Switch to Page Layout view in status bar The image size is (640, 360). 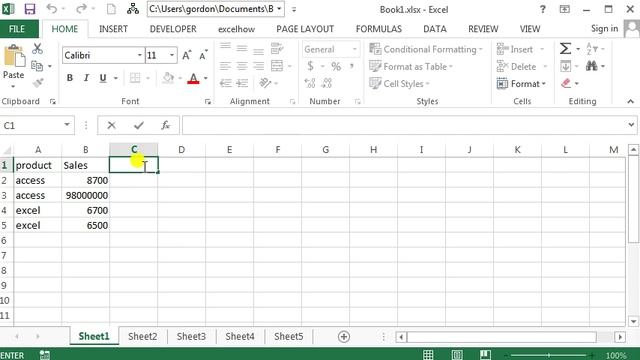coord(457,355)
